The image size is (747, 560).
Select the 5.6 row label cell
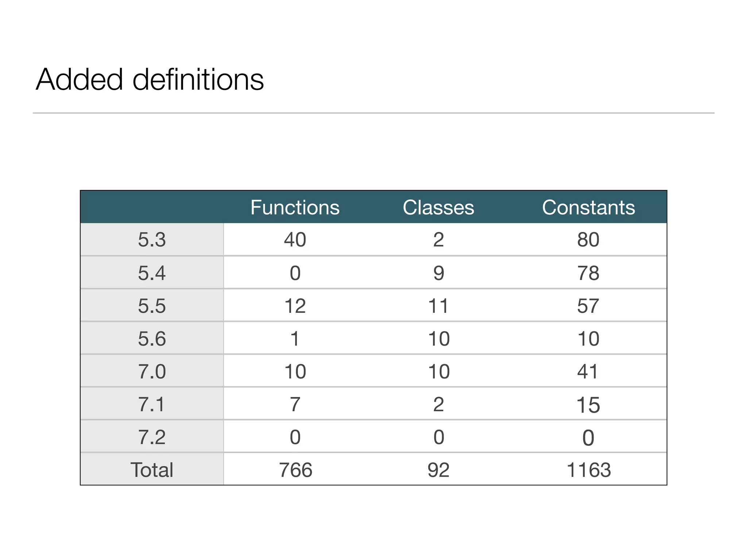pyautogui.click(x=152, y=338)
